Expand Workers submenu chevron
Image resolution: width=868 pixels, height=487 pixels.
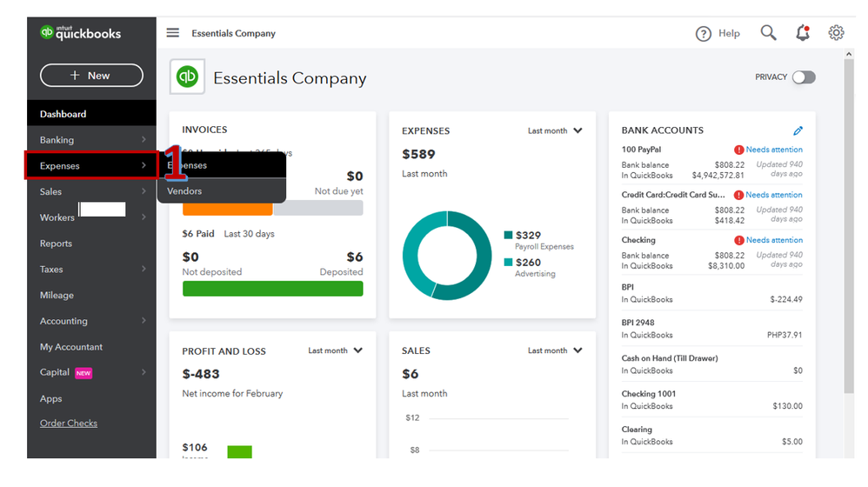point(144,217)
